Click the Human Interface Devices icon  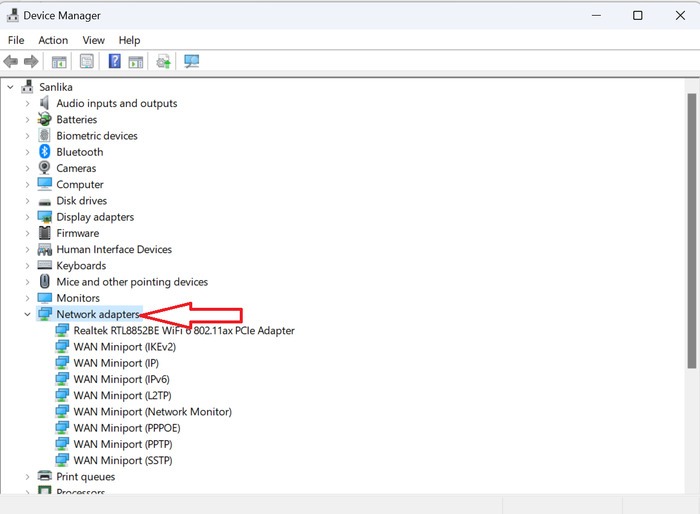point(45,249)
